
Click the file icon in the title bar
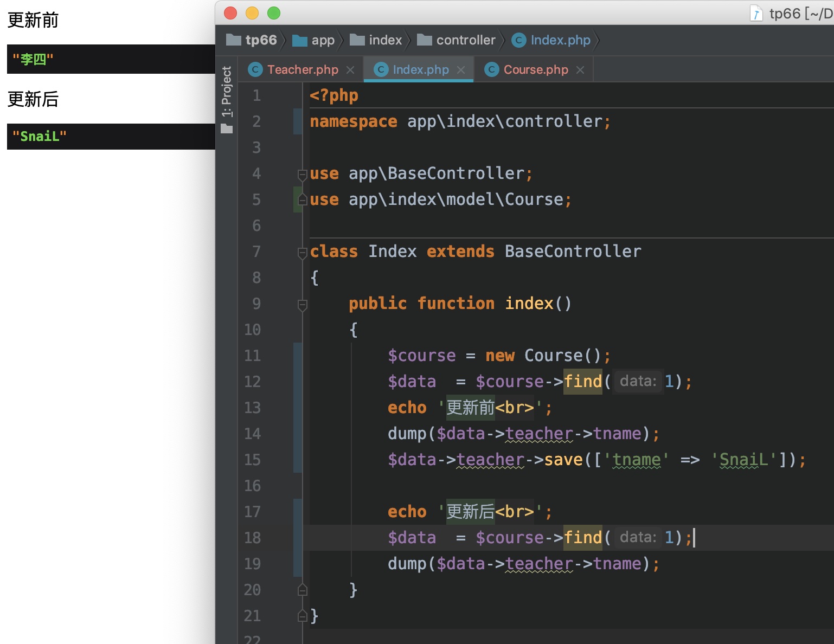tap(756, 13)
